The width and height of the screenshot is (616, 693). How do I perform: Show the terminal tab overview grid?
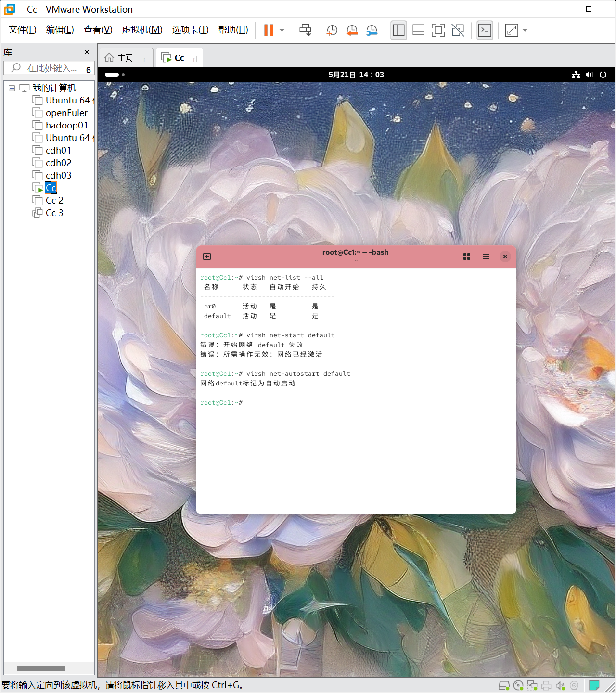click(467, 257)
